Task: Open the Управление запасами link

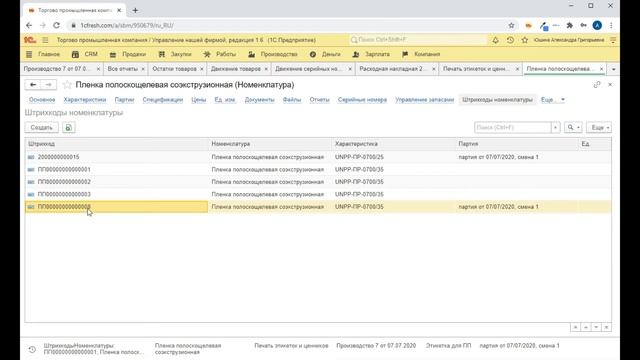Action: pyautogui.click(x=424, y=100)
